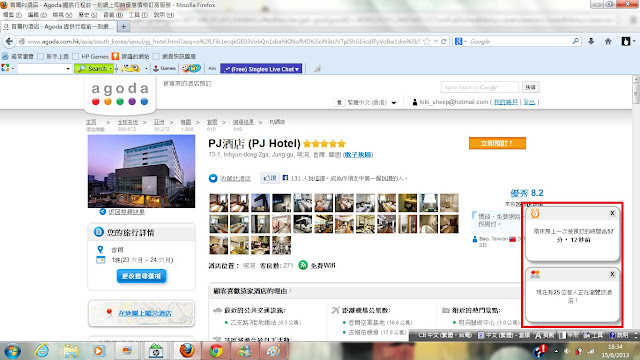
Task: Open Firefox downloads arrow icon
Action: pos(591,41)
